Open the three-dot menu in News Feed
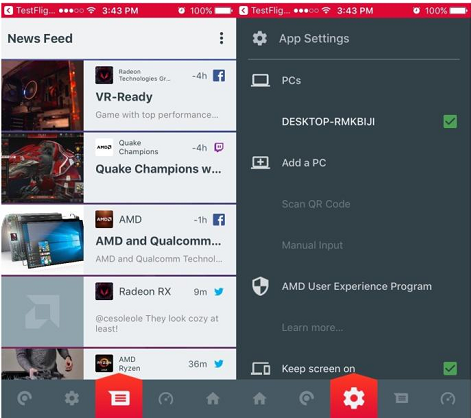The image size is (471, 418). (x=221, y=38)
